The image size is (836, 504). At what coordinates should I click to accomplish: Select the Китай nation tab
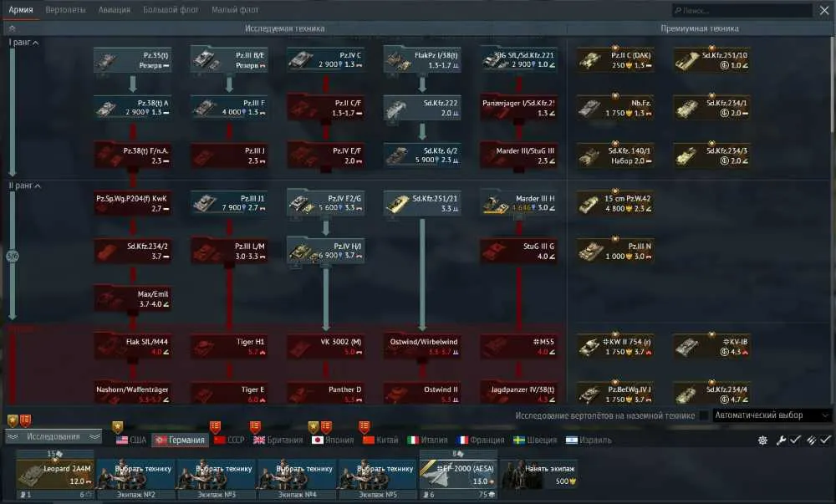click(380, 440)
